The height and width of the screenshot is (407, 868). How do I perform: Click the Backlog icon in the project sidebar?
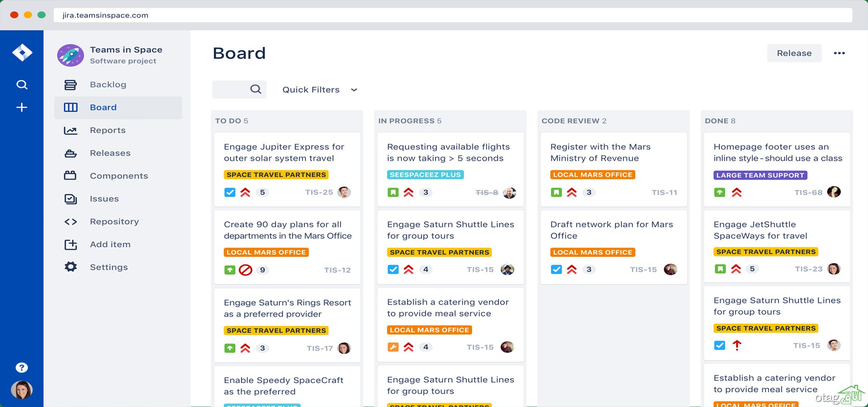71,85
